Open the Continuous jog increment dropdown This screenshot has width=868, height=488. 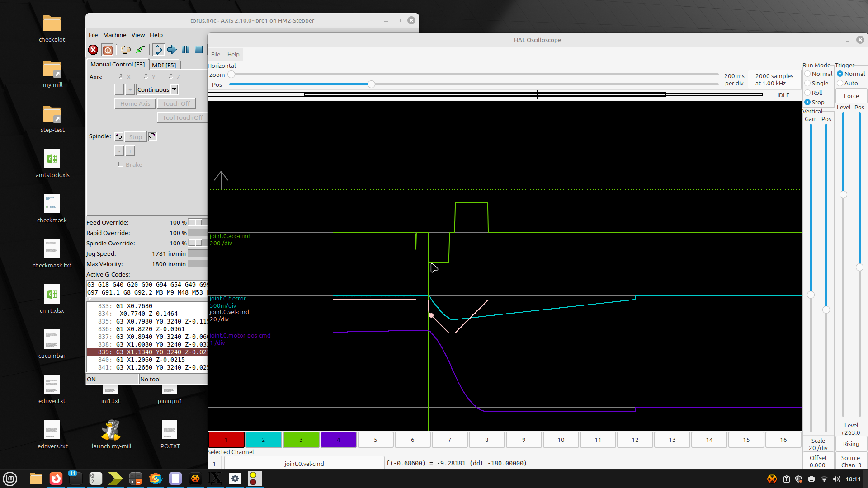174,89
